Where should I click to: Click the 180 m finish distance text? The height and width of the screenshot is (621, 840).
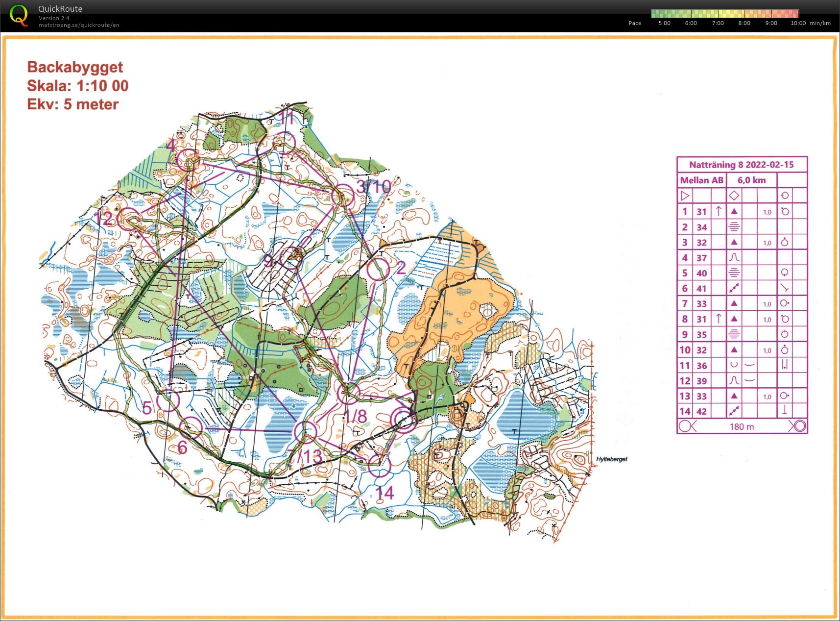pos(742,426)
